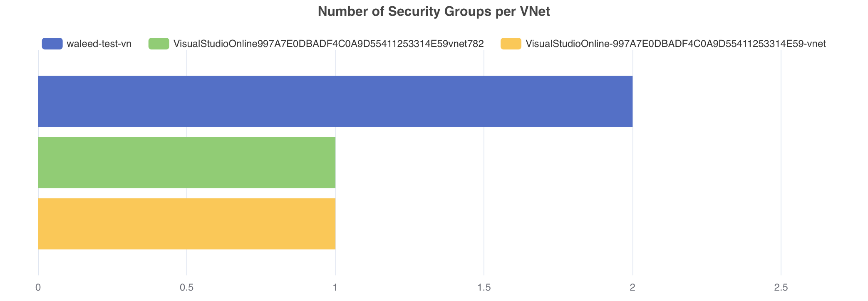Click the blue waleed-test-vn bar
868x301 pixels.
click(335, 101)
